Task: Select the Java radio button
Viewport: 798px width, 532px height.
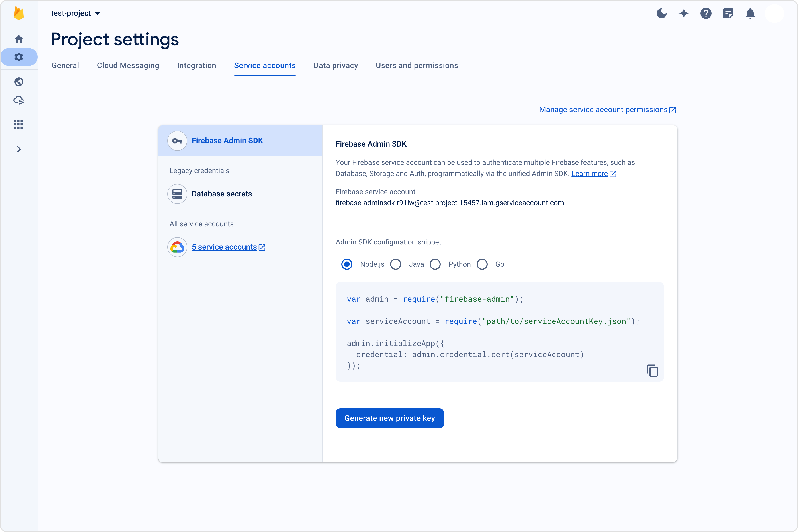Action: point(396,264)
